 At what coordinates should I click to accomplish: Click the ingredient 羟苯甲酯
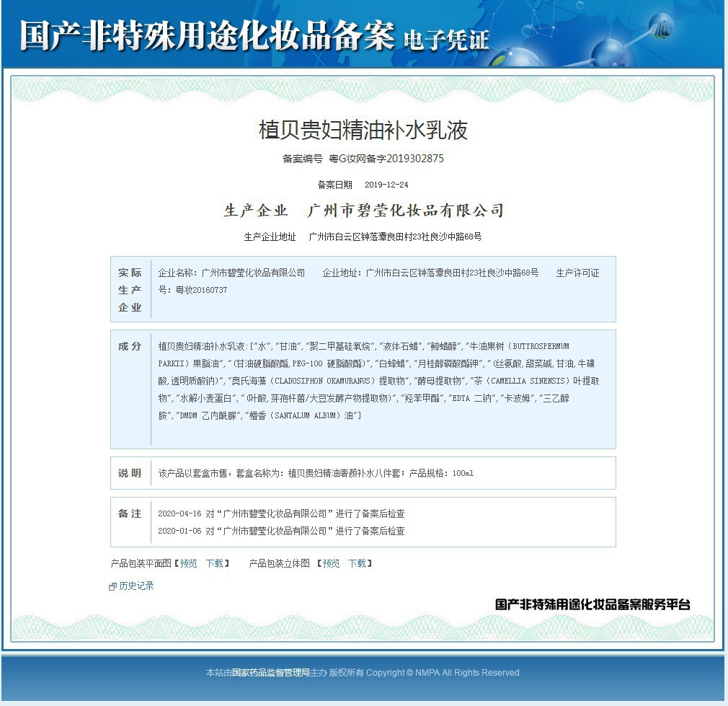tap(422, 399)
